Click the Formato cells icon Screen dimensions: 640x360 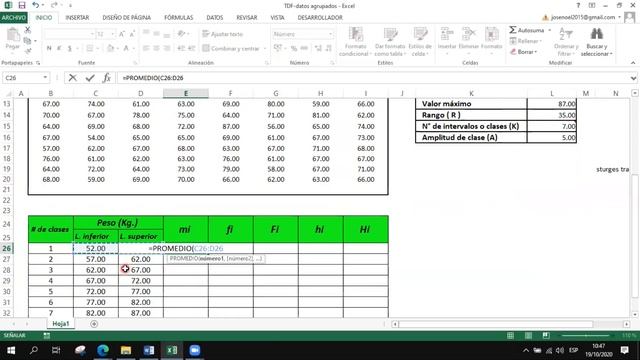pos(491,34)
